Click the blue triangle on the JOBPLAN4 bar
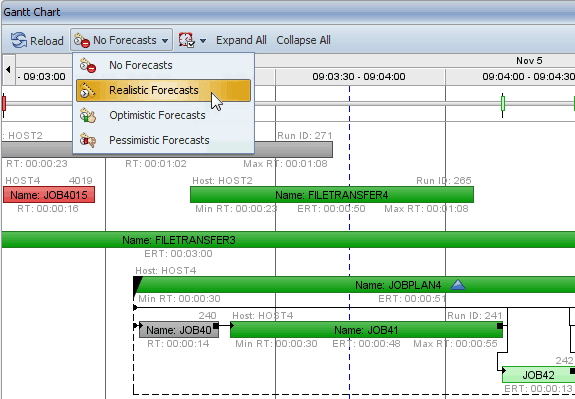 click(x=458, y=285)
